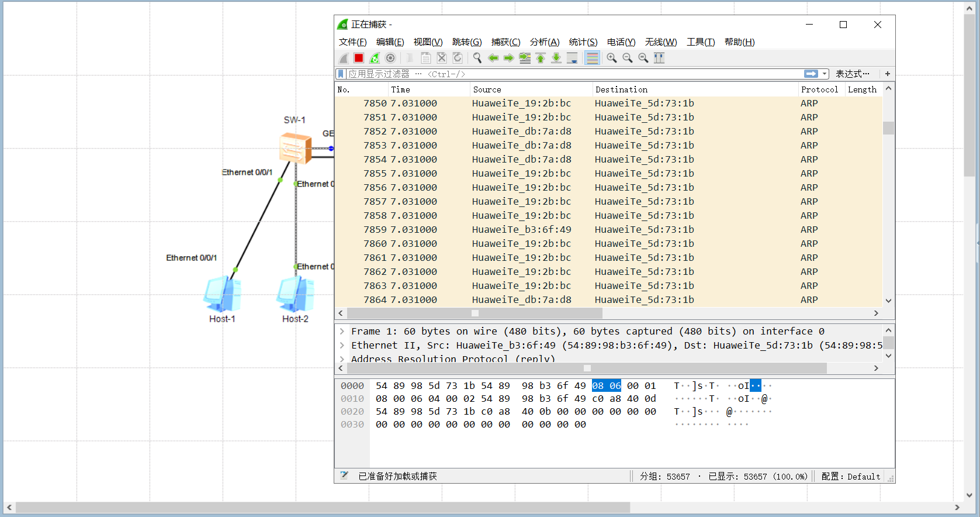
Task: Toggle auto-scroll during live capture icon
Action: [572, 58]
